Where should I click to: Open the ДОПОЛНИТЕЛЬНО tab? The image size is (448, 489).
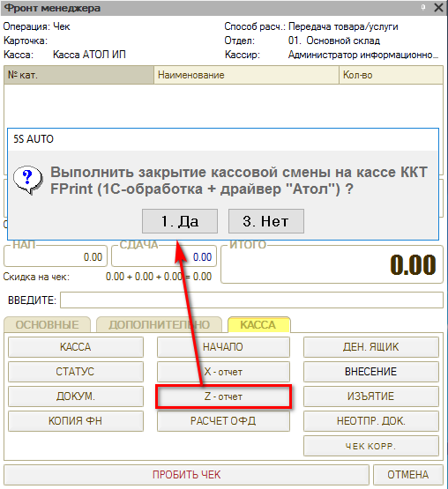160,324
